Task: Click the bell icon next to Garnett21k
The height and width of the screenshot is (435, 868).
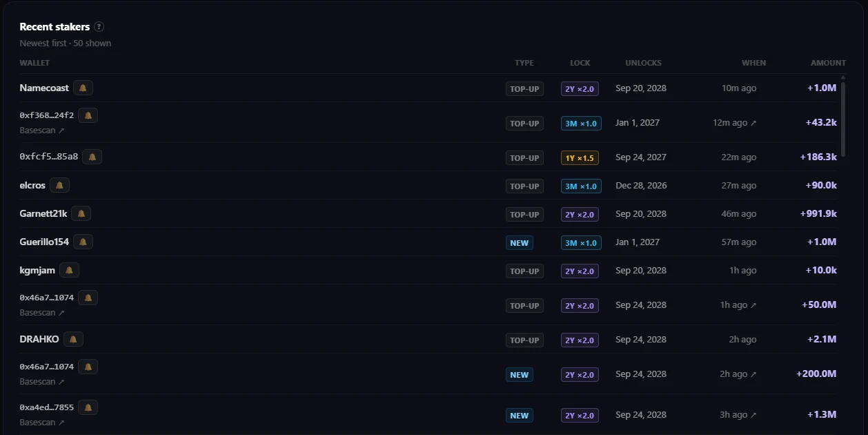Action: 81,214
